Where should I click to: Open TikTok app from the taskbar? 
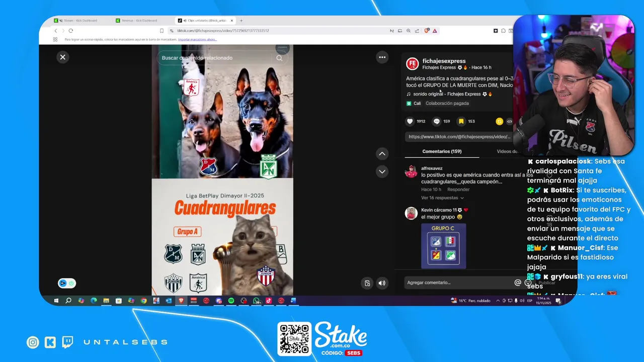point(269,301)
